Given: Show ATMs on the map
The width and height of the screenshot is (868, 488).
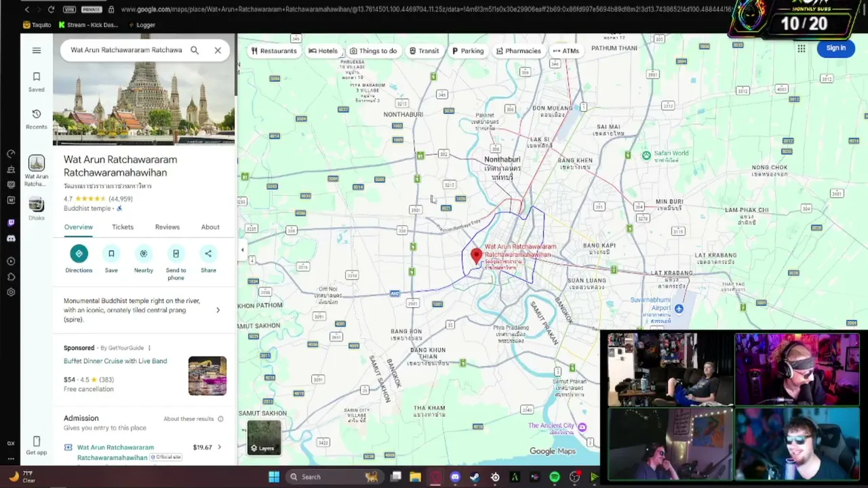Looking at the screenshot, I should 566,51.
